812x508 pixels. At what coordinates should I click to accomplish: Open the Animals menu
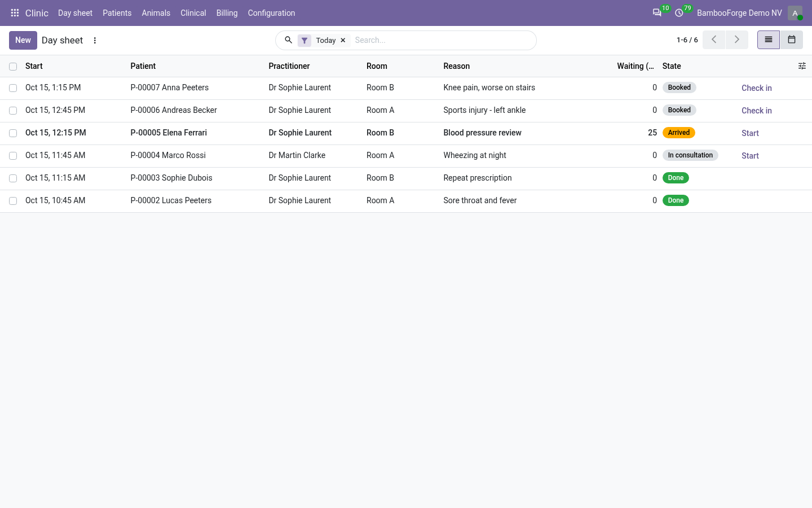(156, 12)
